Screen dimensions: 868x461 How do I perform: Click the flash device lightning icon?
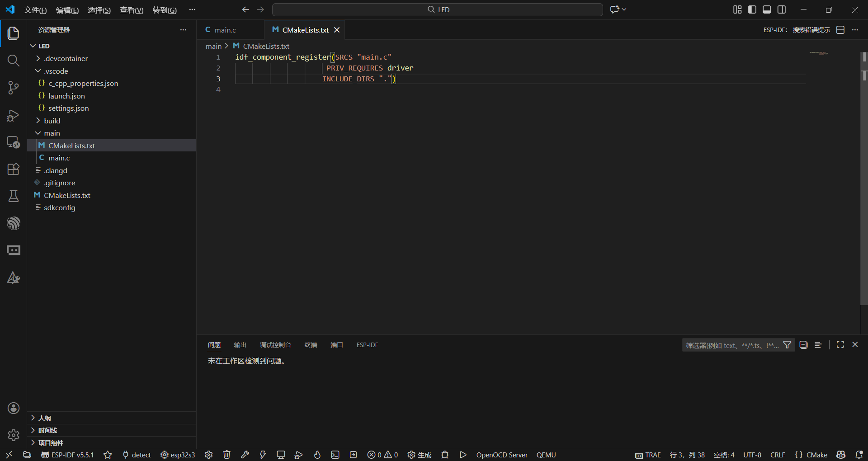click(x=263, y=455)
